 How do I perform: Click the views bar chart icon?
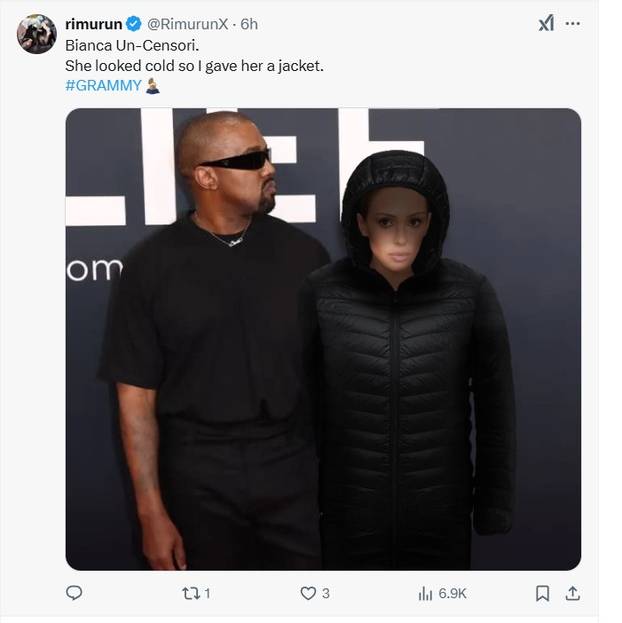[425, 594]
